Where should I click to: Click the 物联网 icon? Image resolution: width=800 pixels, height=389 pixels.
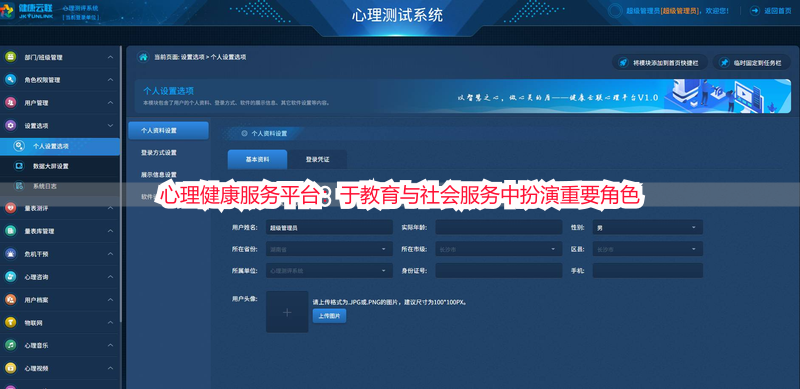[10, 323]
